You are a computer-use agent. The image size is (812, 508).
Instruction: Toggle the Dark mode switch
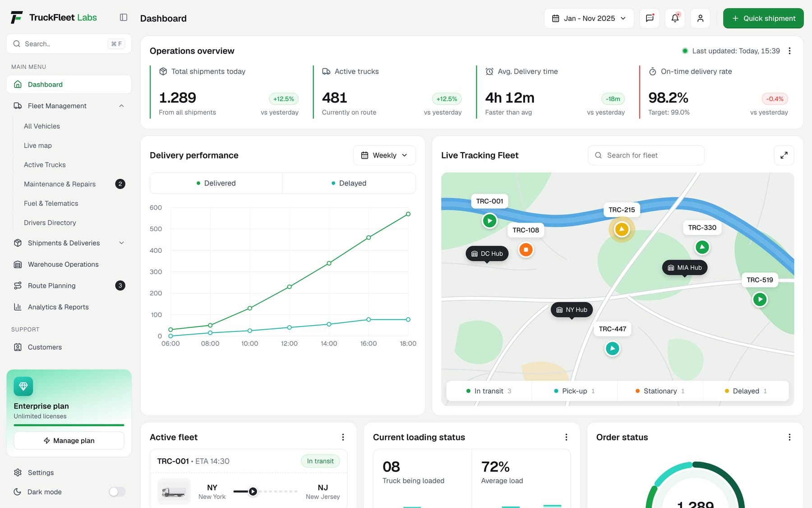(117, 492)
